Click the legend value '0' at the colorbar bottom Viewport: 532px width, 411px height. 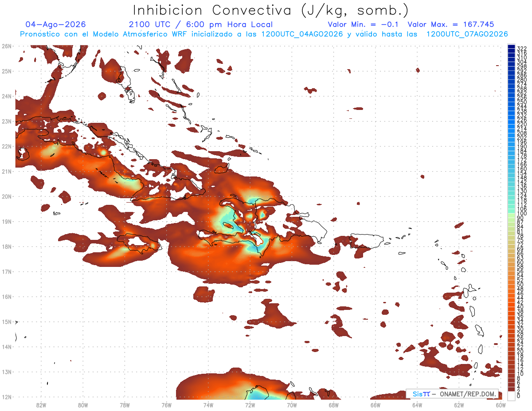[519, 395]
